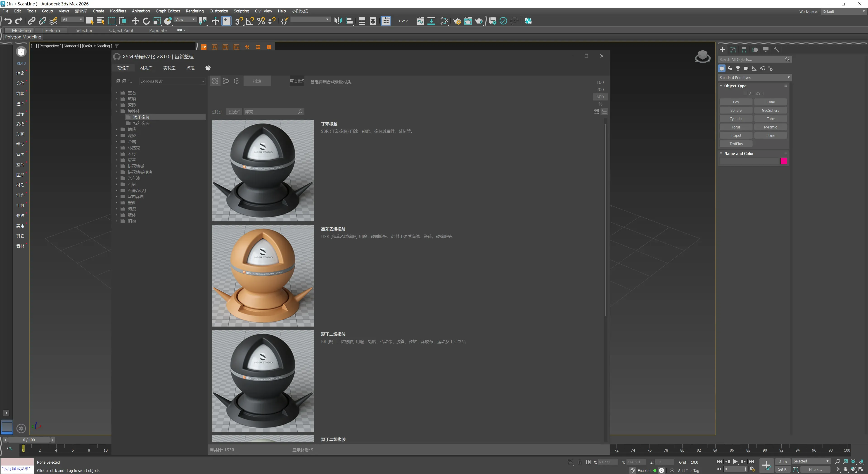Screen dimensions: 868x474
Task: Open the Mirror tool
Action: 338,21
